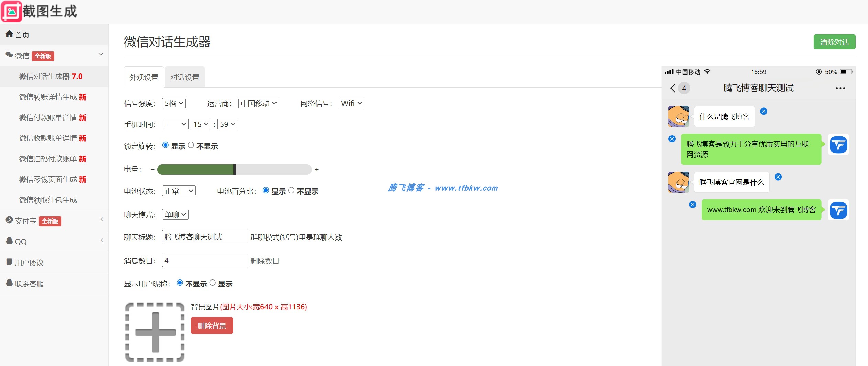Open 微信收款账单详情 in sidebar
Screen dimensions: 868x366
(x=54, y=138)
